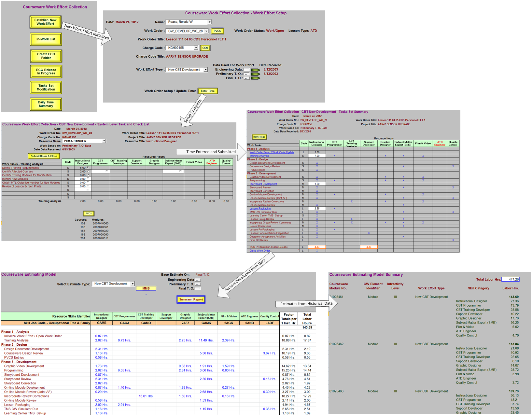The width and height of the screenshot is (532, 416).
Task: Click Work Order Setup / Work Order Update link
Action: 272,152
